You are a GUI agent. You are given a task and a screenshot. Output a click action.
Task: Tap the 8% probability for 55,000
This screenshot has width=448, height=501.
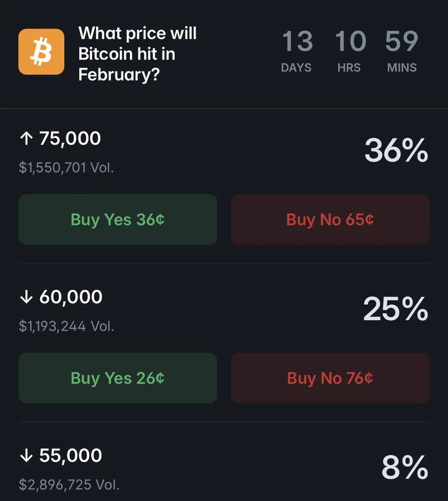click(x=404, y=468)
